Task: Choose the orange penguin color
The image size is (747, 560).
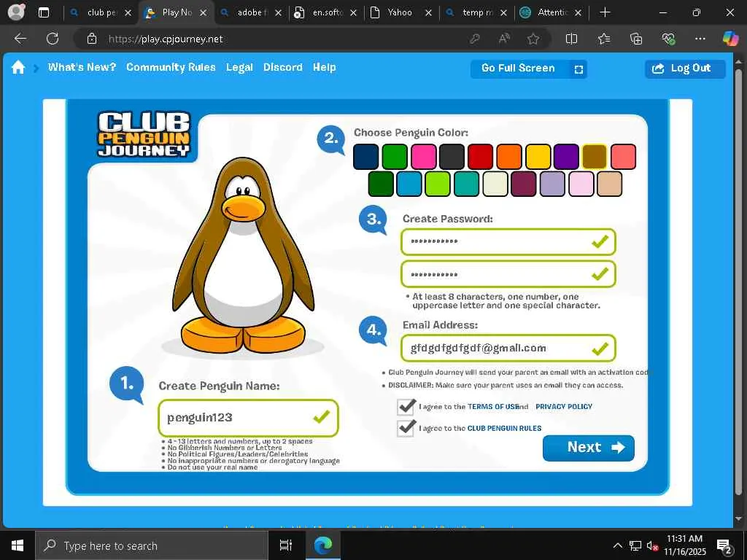Action: (x=508, y=157)
